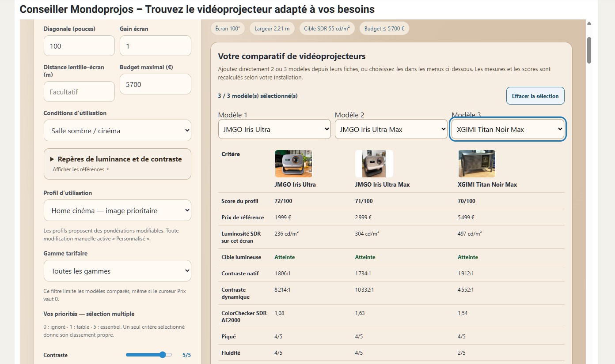
Task: Click the ColorChecker value 1,08
Action: (x=279, y=313)
